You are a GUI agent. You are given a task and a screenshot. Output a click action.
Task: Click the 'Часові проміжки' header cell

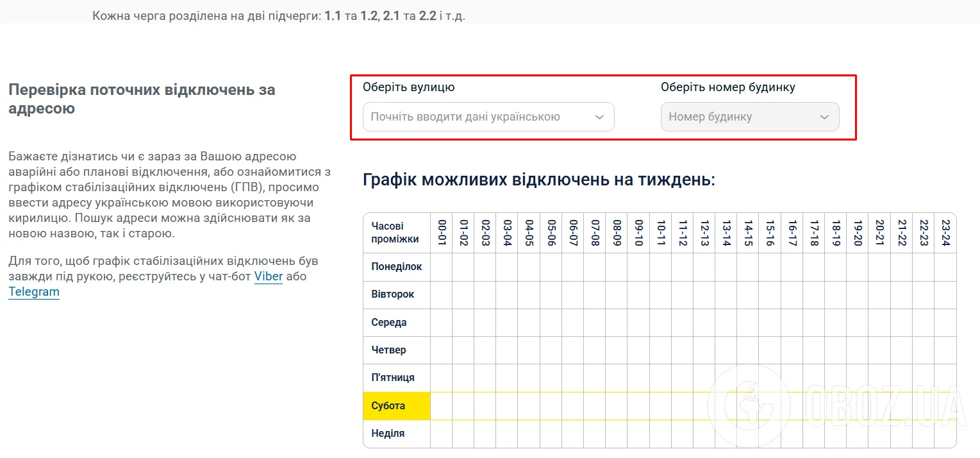396,232
